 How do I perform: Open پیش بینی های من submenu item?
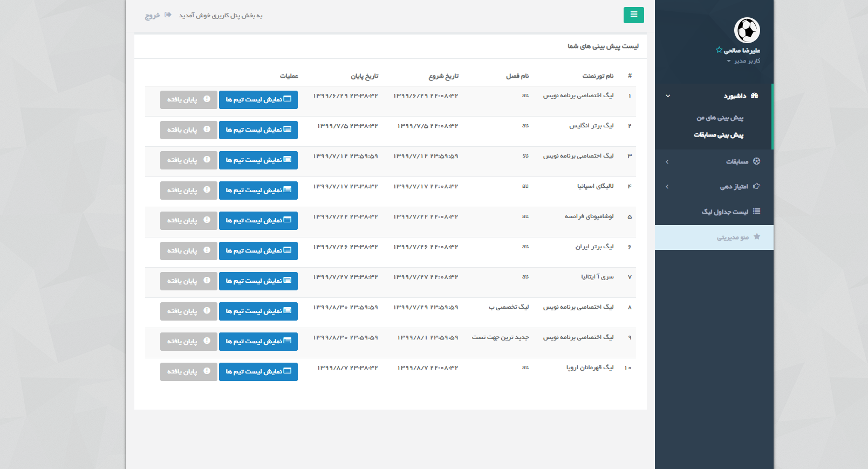pos(720,118)
